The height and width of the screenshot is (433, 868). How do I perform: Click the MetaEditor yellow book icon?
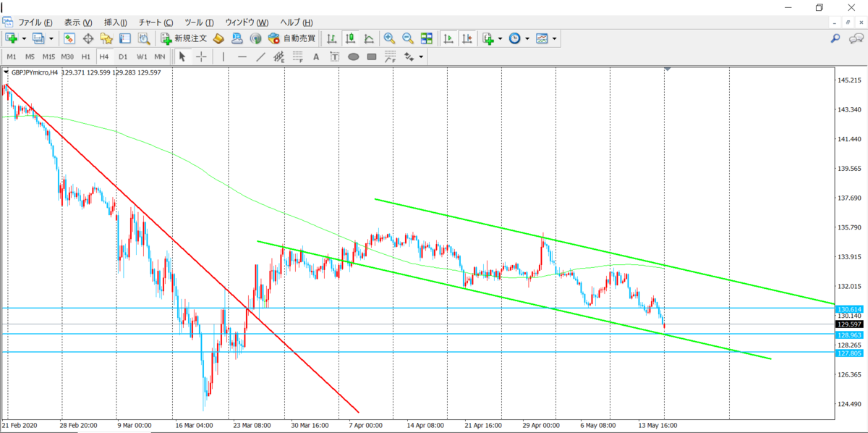tap(218, 38)
